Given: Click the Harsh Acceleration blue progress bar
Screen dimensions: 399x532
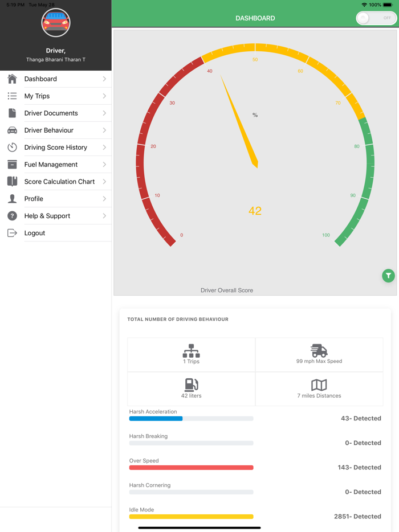Looking at the screenshot, I should [x=156, y=419].
